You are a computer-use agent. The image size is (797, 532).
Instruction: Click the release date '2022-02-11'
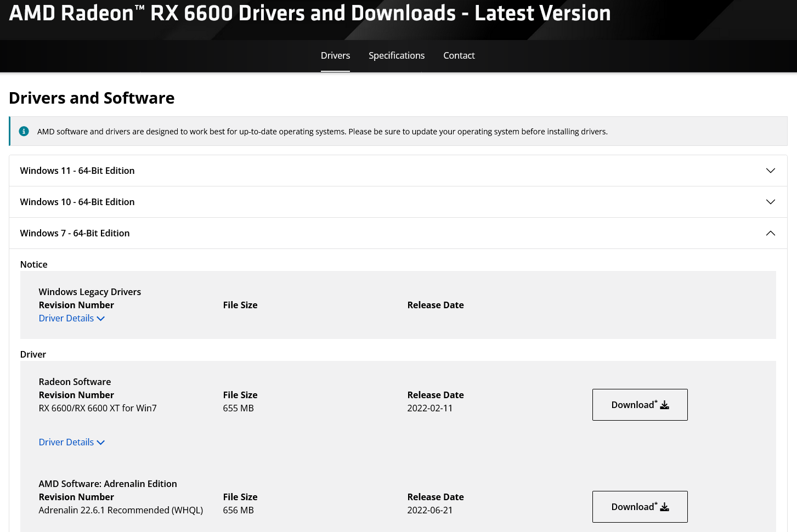(x=429, y=408)
